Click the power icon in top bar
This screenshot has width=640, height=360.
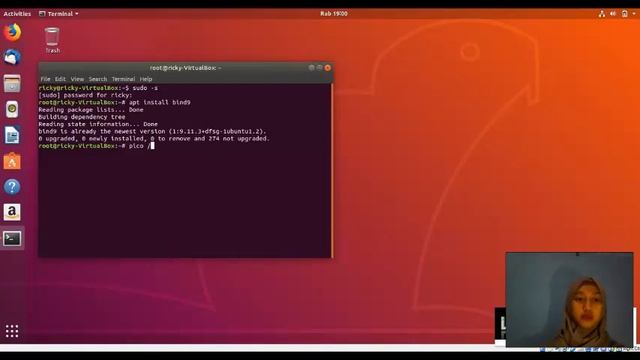point(624,13)
